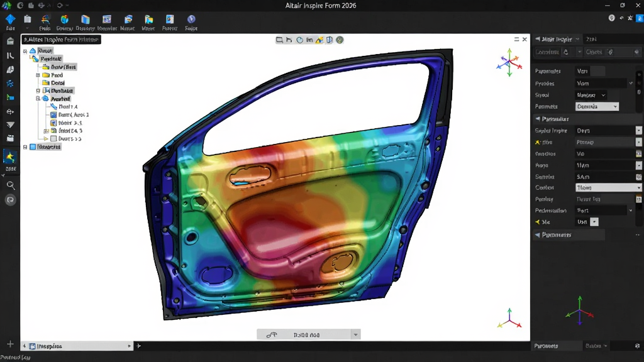
Task: Toggle the yellow arrow marker on the bottom Ste row
Action: point(537,222)
